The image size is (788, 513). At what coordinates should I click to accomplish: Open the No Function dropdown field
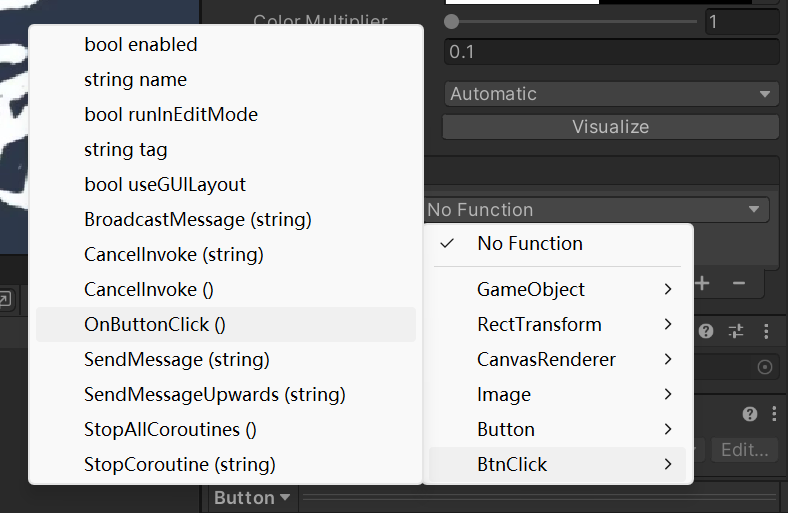click(x=597, y=210)
